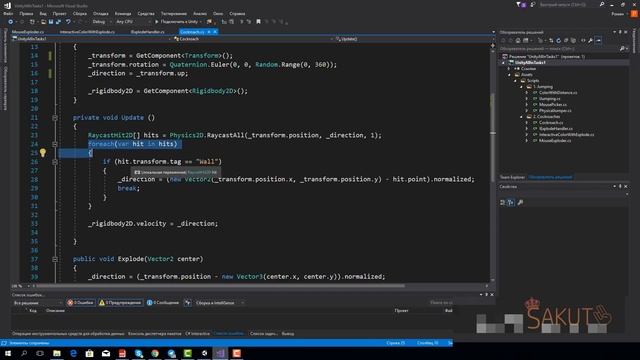This screenshot has width=640, height=360.
Task: Click the search magnifier in Solution Explorer
Action: pos(622,49)
